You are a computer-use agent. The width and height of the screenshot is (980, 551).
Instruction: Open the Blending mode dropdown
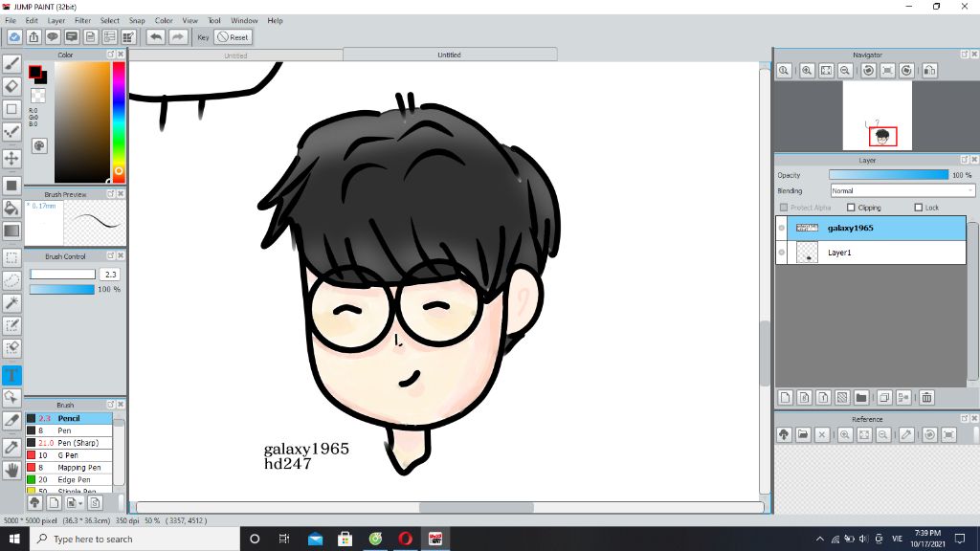tap(902, 190)
